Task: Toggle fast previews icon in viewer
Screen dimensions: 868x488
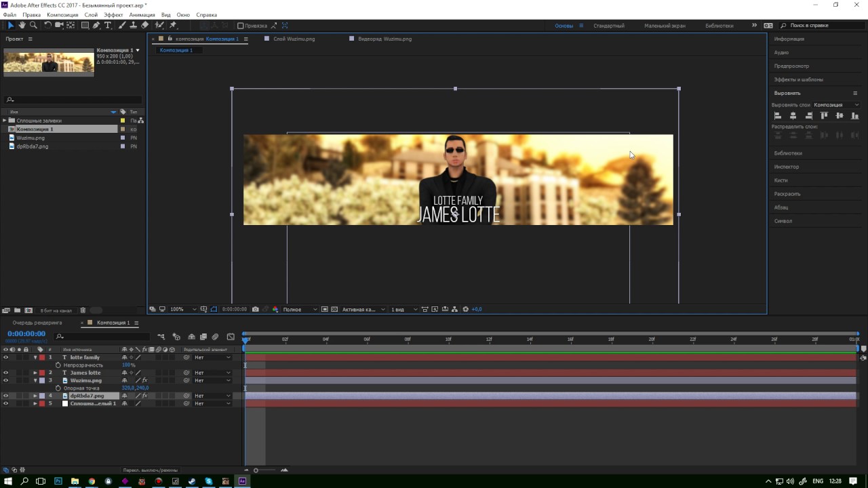Action: coord(434,309)
